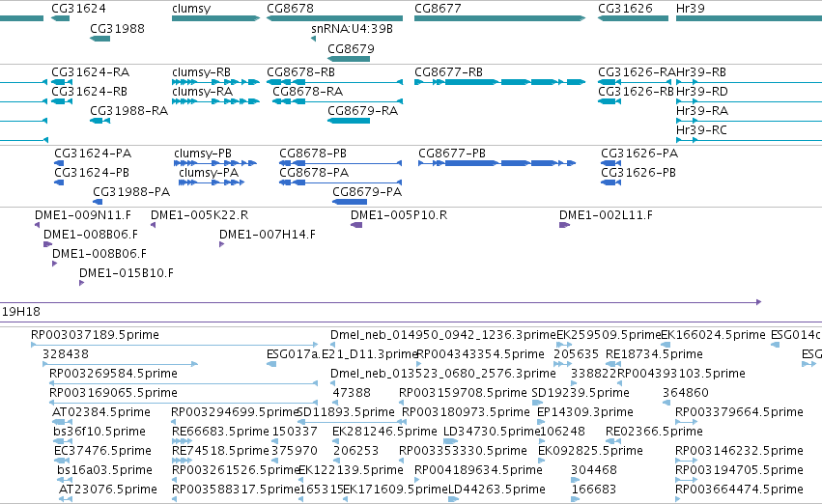Click the Hr39-RC transcript label
Image resolution: width=822 pixels, height=504 pixels.
coord(701,130)
